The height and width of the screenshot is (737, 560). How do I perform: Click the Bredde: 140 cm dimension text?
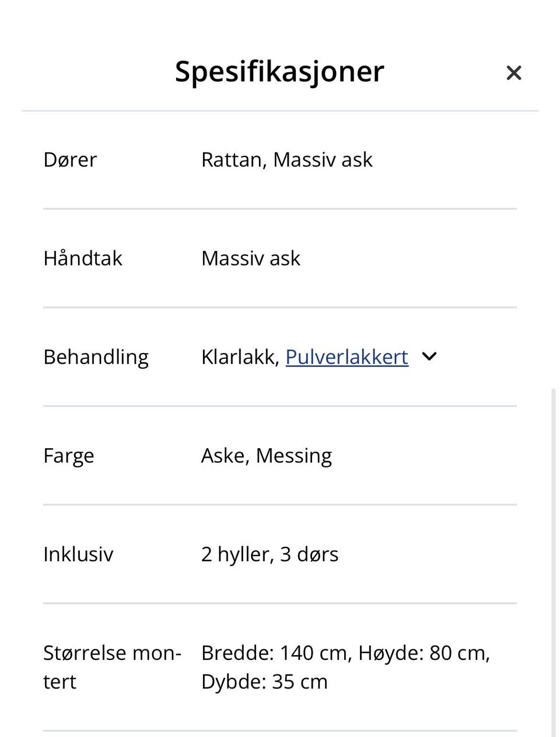[274, 652]
